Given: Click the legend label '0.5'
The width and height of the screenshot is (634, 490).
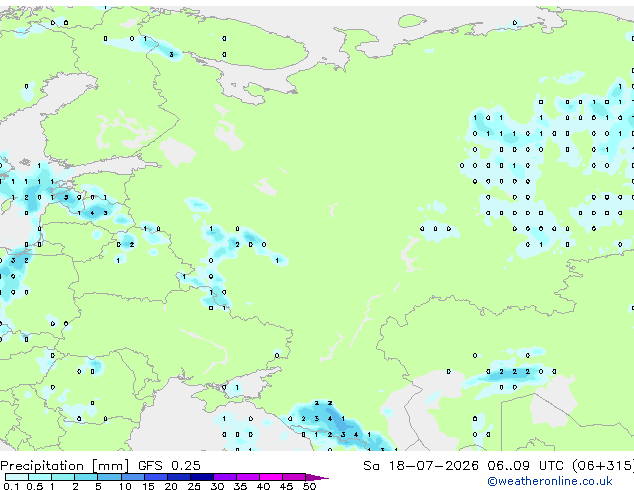Looking at the screenshot, I should [x=35, y=486].
